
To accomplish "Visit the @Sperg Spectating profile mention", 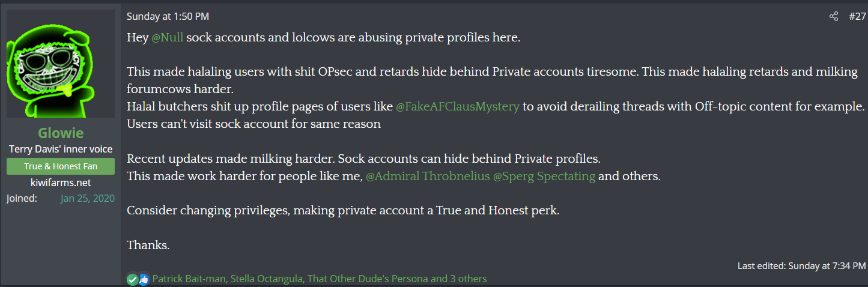I will click(544, 177).
